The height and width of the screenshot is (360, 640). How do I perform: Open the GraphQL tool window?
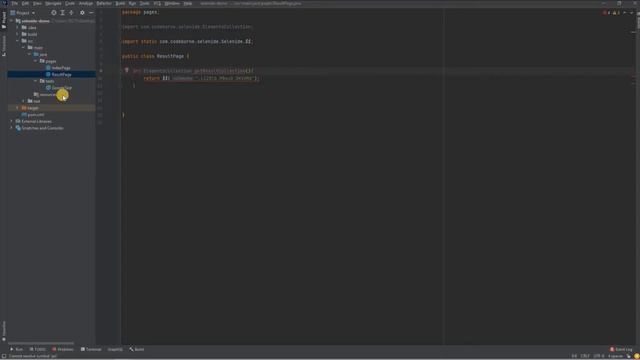point(115,349)
